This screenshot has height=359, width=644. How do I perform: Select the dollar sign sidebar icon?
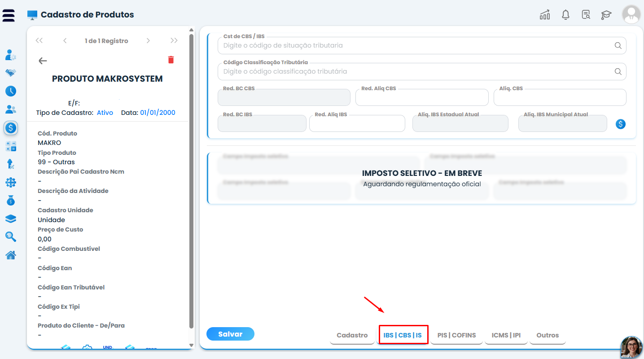[x=11, y=128]
